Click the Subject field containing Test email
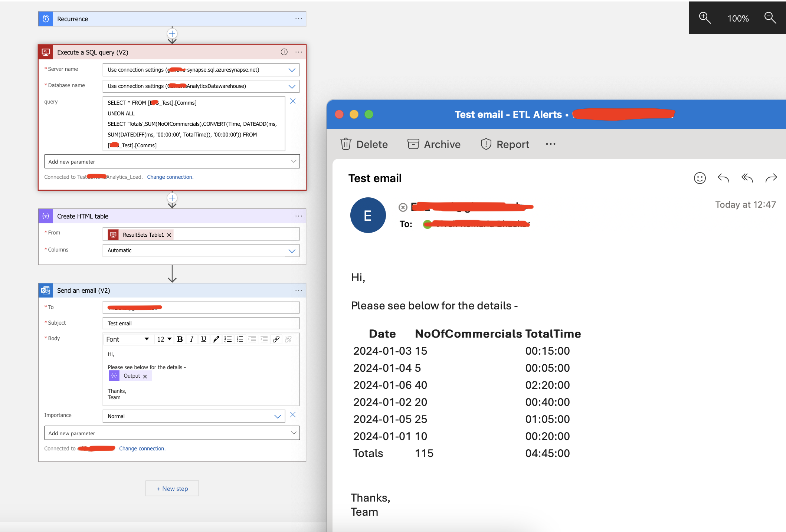786x532 pixels. (201, 324)
